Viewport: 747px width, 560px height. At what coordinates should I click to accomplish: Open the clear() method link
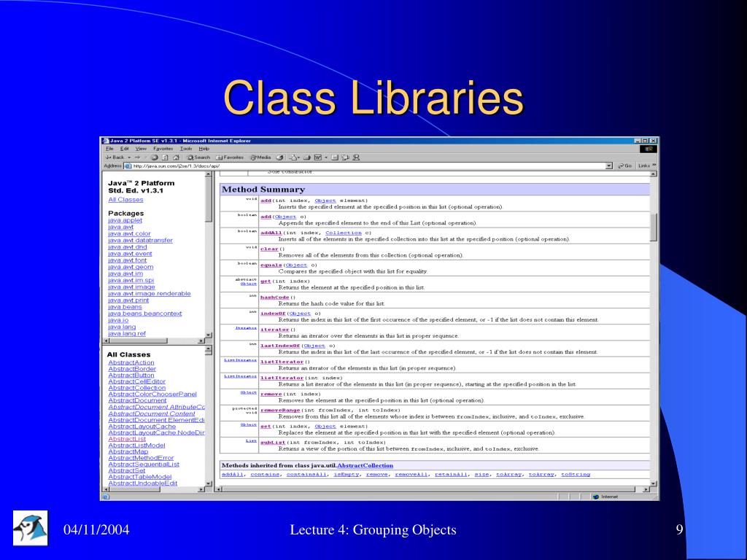[269, 249]
